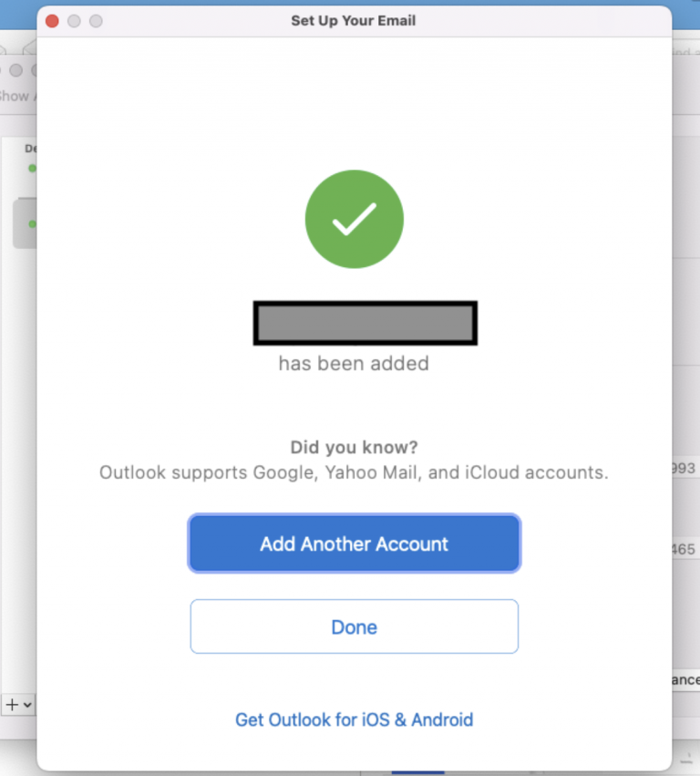Select the "+" add account icon

coord(12,704)
